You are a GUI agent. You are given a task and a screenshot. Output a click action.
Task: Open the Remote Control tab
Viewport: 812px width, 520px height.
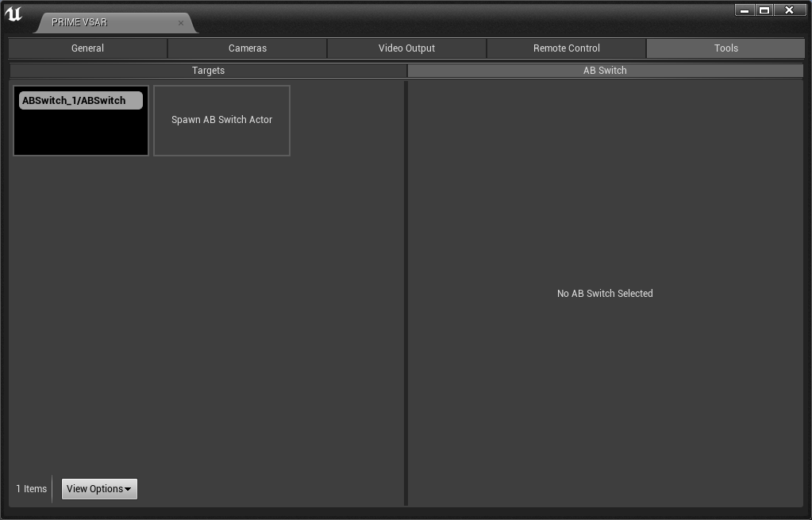click(x=567, y=48)
